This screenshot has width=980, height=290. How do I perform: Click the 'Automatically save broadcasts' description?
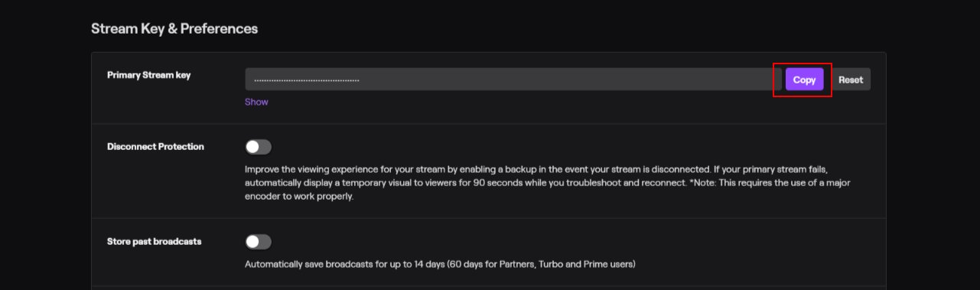[440, 265]
